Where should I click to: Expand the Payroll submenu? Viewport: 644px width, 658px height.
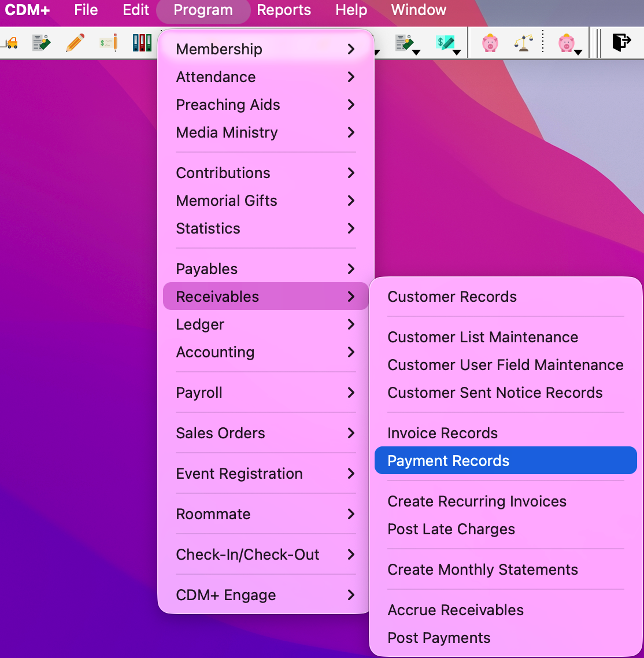(x=265, y=393)
